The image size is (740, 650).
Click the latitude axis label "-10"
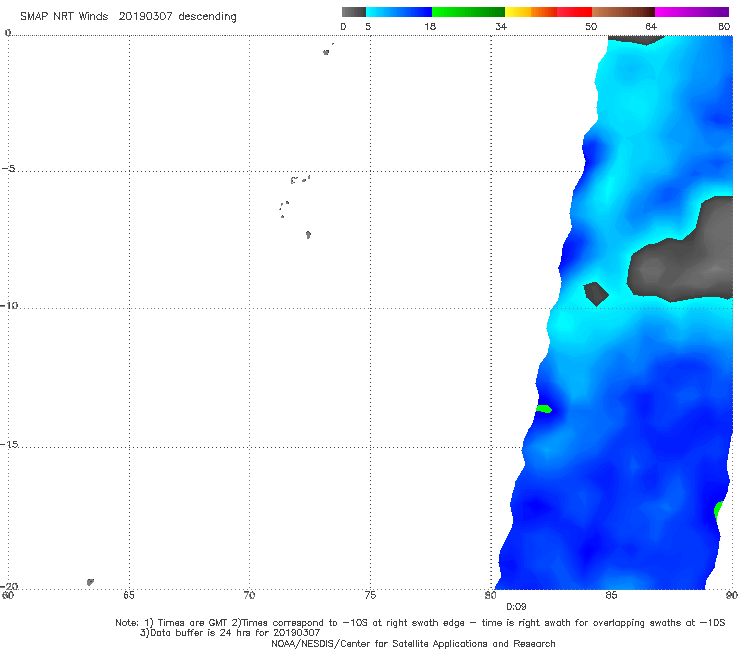click(x=9, y=305)
